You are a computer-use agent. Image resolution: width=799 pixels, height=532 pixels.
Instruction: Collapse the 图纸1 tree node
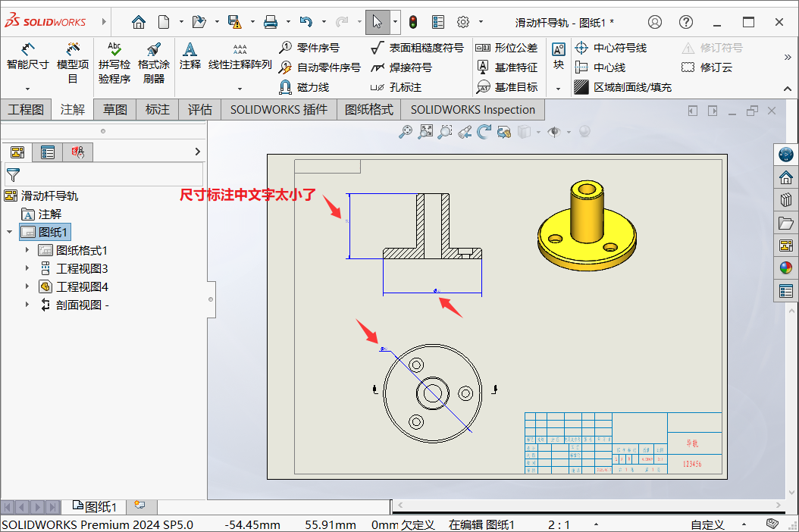pos(10,232)
